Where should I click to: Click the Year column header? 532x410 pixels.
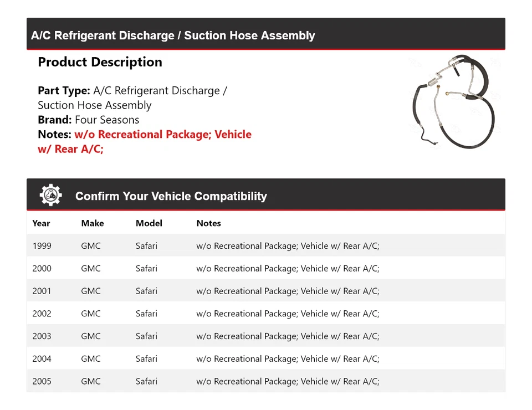[41, 223]
